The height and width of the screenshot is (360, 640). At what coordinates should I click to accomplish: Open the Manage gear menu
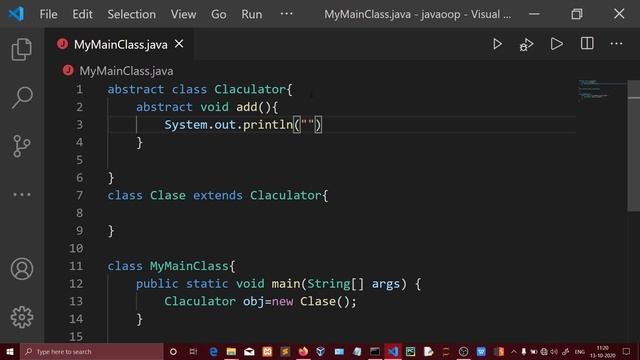(x=22, y=317)
